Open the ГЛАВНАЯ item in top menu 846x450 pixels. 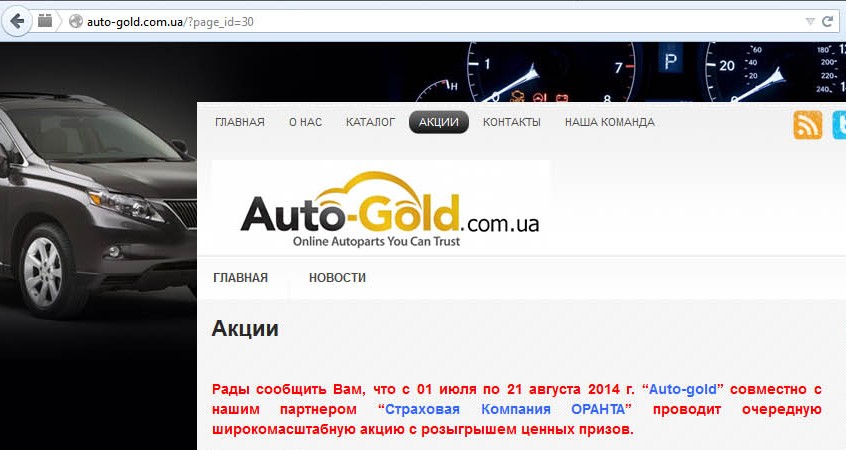pyautogui.click(x=240, y=122)
